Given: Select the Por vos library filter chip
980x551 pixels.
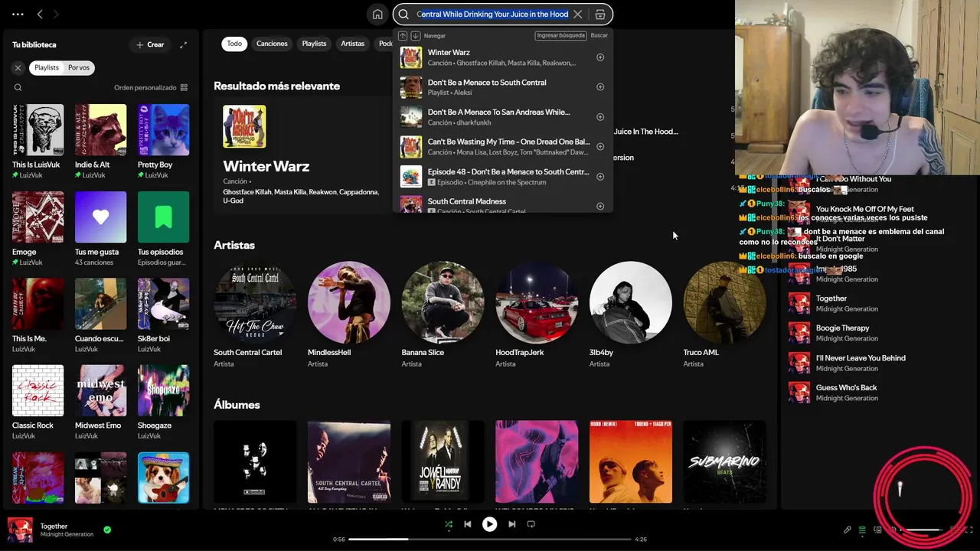Looking at the screenshot, I should coord(79,67).
